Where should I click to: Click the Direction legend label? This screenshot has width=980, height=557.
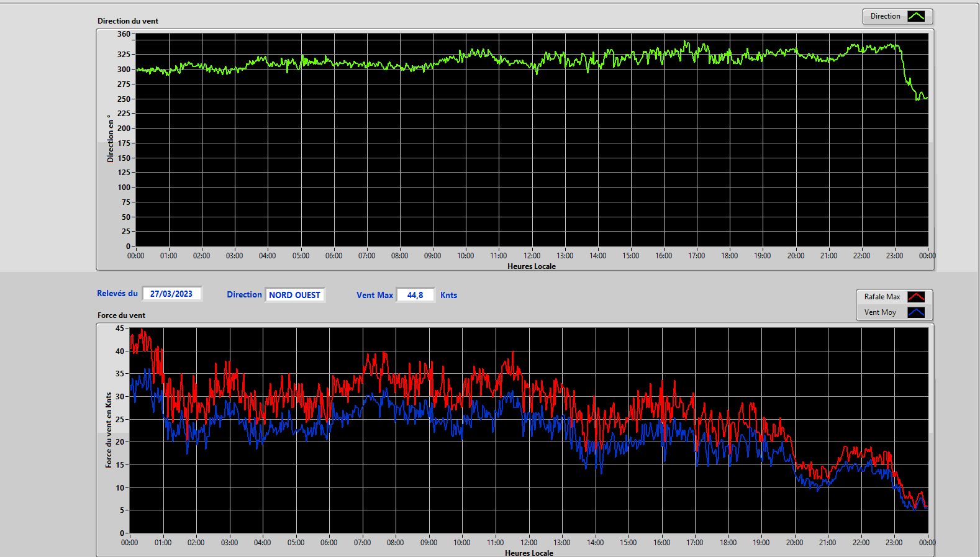pos(885,16)
